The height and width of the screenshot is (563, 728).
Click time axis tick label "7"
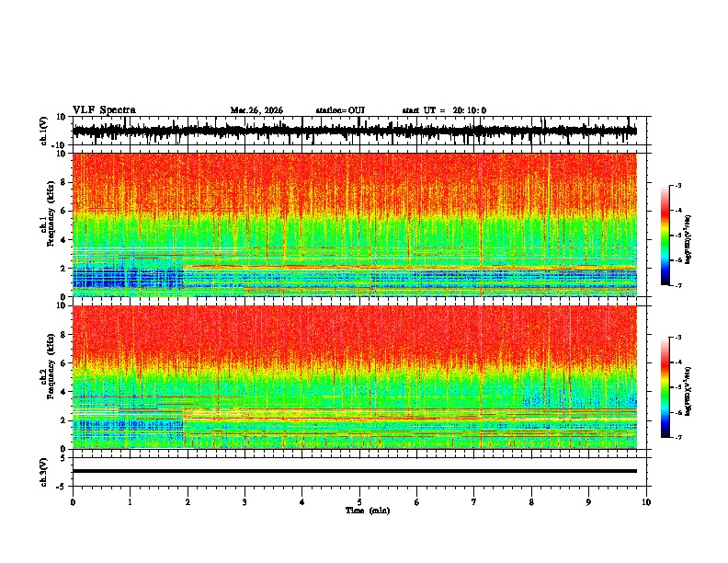pos(474,502)
